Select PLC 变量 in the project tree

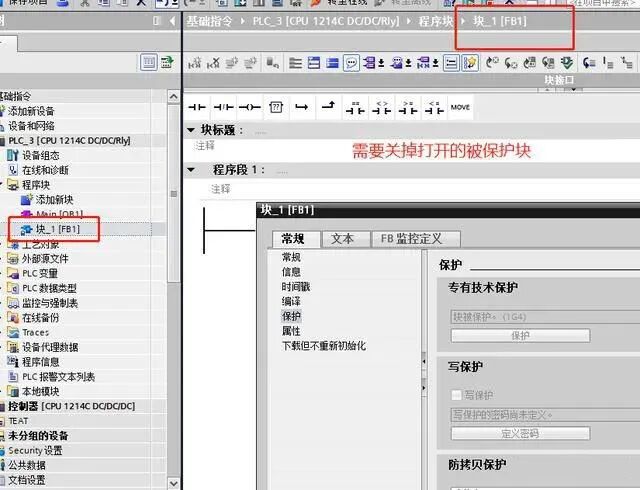[x=40, y=273]
